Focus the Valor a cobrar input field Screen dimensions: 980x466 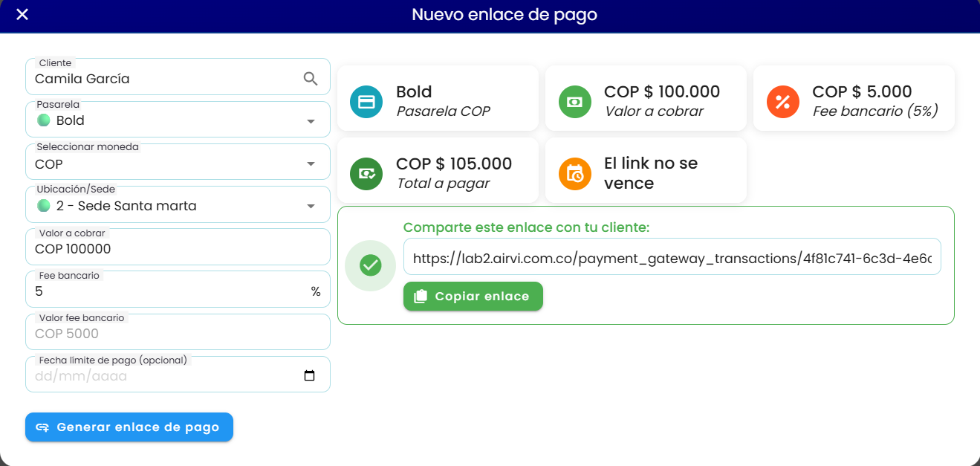[178, 247]
